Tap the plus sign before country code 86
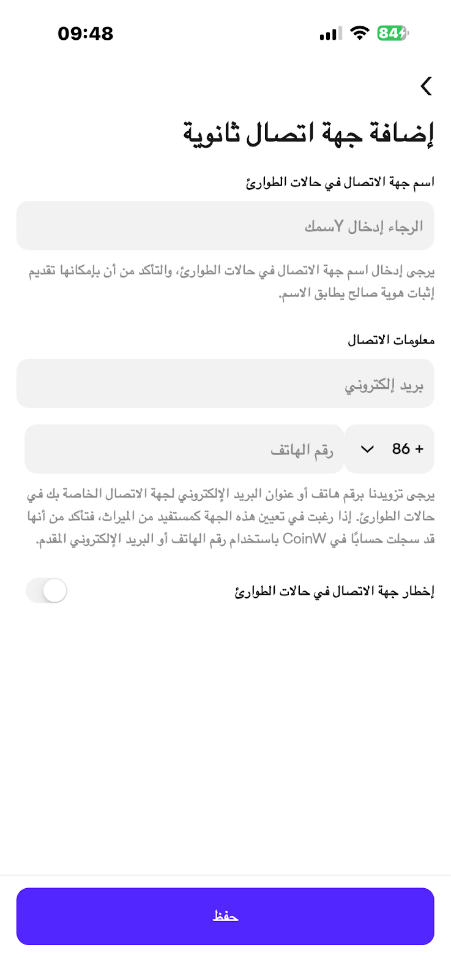Image resolution: width=451 pixels, height=980 pixels. pos(419,449)
